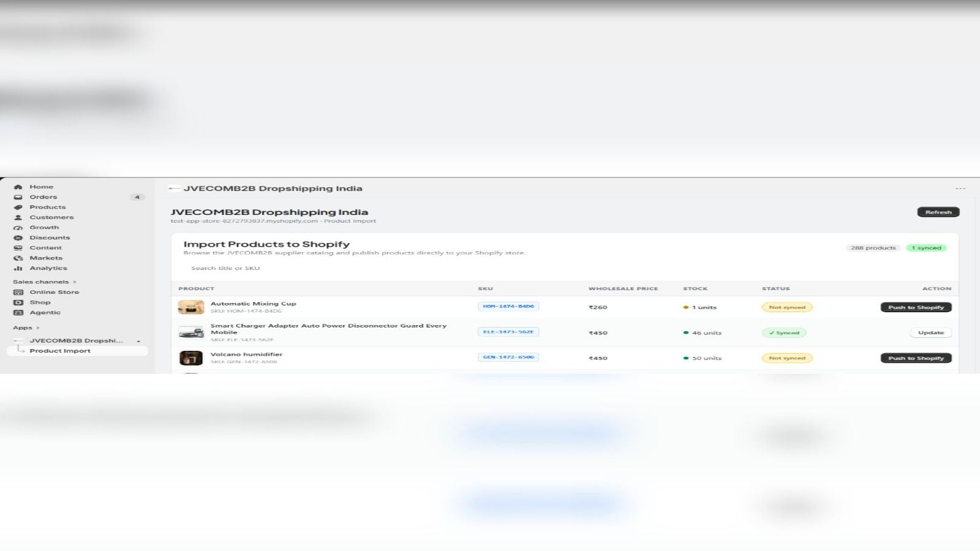The image size is (980, 551).
Task: Click the Markets globe icon
Action: coord(18,258)
